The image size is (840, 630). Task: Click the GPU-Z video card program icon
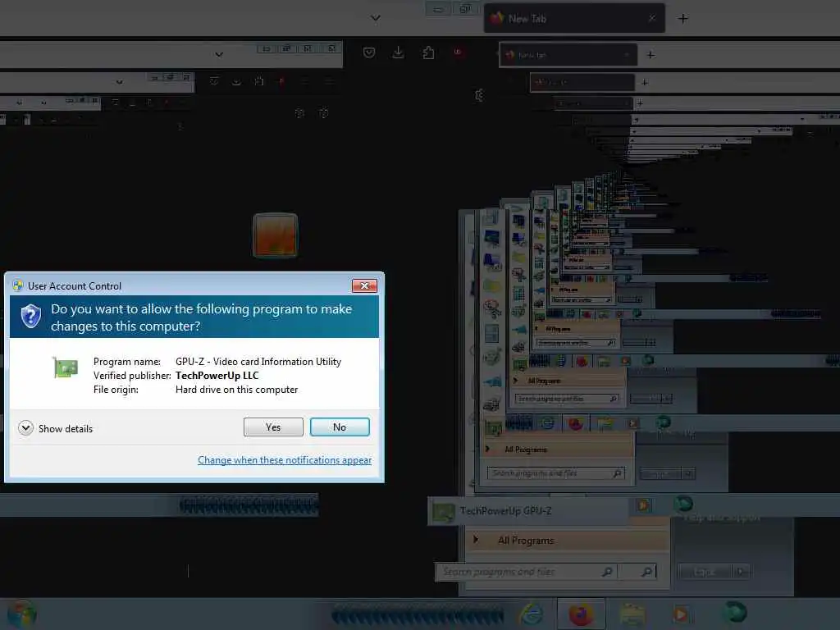(x=66, y=367)
